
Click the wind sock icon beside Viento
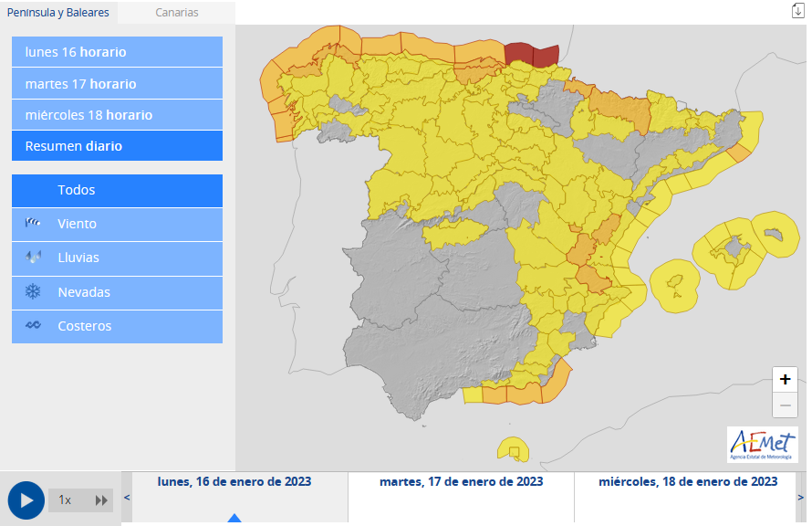33,223
